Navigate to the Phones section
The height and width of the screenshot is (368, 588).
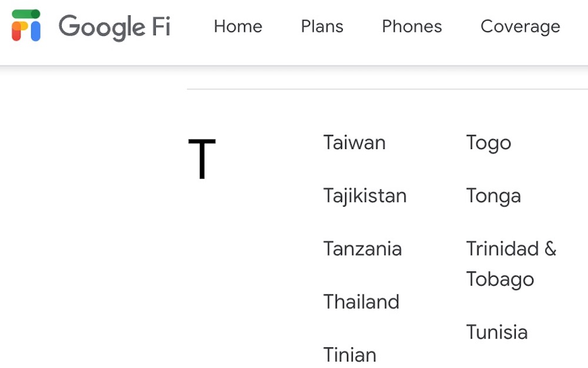coord(412,26)
